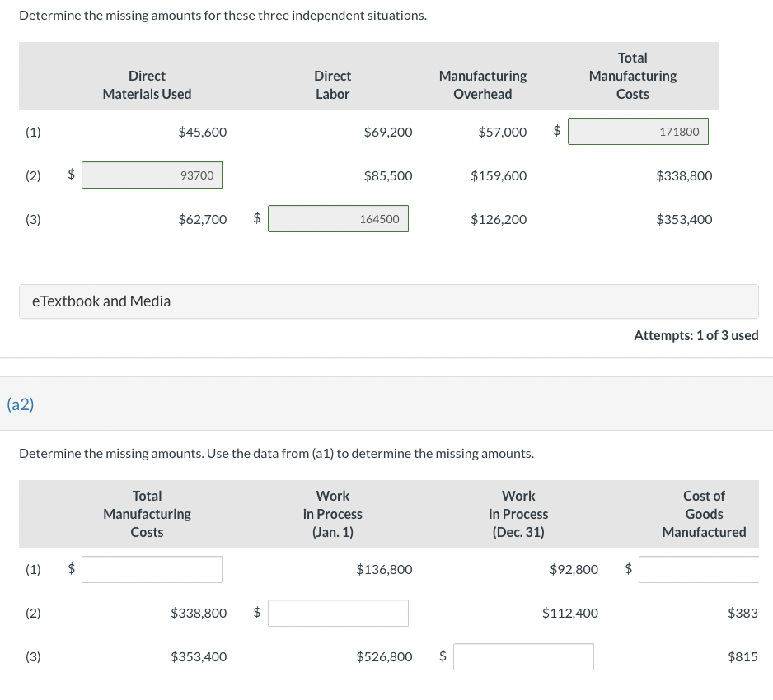Click the $62,700 Direct Materials value in row 3
The height and width of the screenshot is (700, 773).
click(203, 219)
